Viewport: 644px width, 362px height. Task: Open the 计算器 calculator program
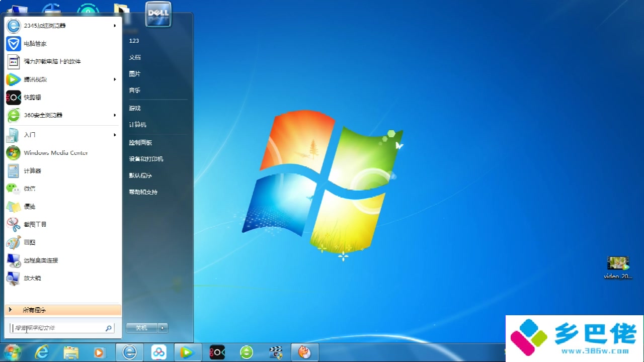pos(63,171)
